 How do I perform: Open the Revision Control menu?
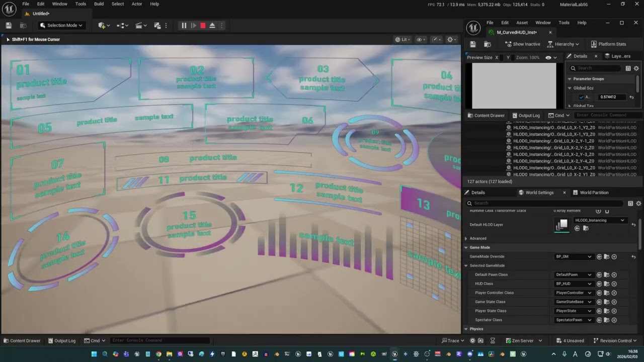[615, 340]
